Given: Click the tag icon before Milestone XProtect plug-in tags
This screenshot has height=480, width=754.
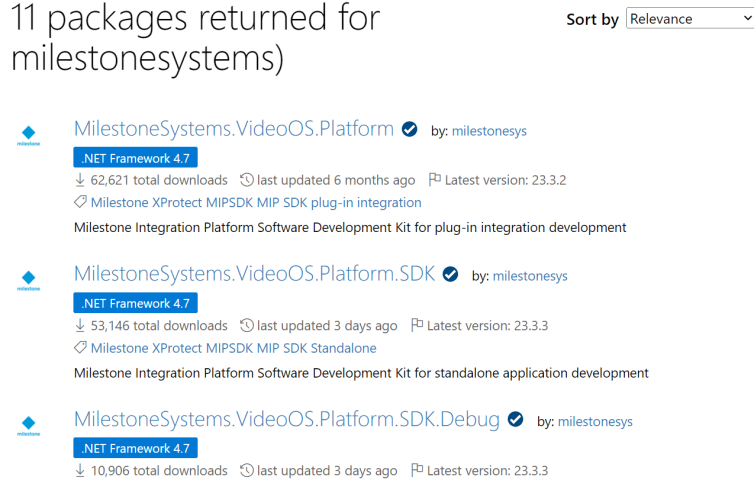Looking at the screenshot, I should tap(80, 203).
